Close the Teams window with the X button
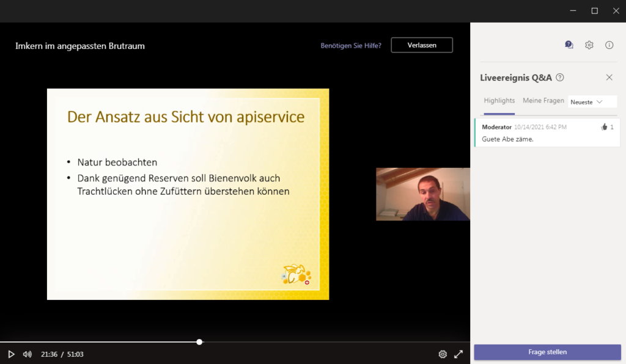The width and height of the screenshot is (626, 364). [x=616, y=11]
